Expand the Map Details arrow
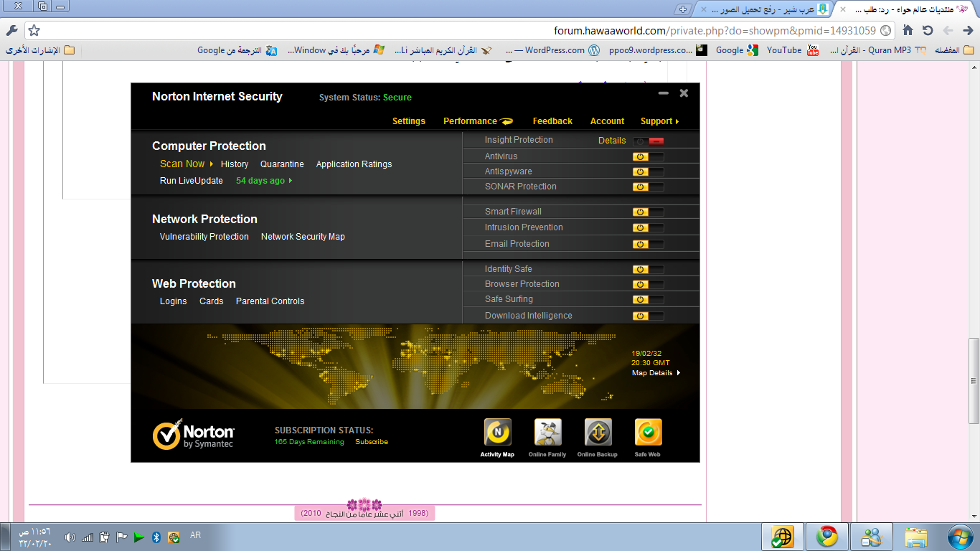980x551 pixels. coord(679,373)
